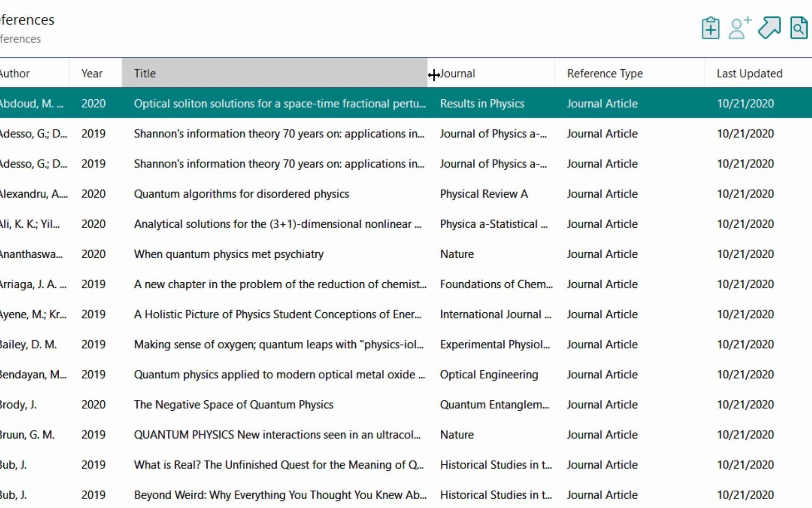Select 'The Negative Space of Quantum Physics'
Image resolution: width=812 pixels, height=508 pixels.
[x=234, y=405]
